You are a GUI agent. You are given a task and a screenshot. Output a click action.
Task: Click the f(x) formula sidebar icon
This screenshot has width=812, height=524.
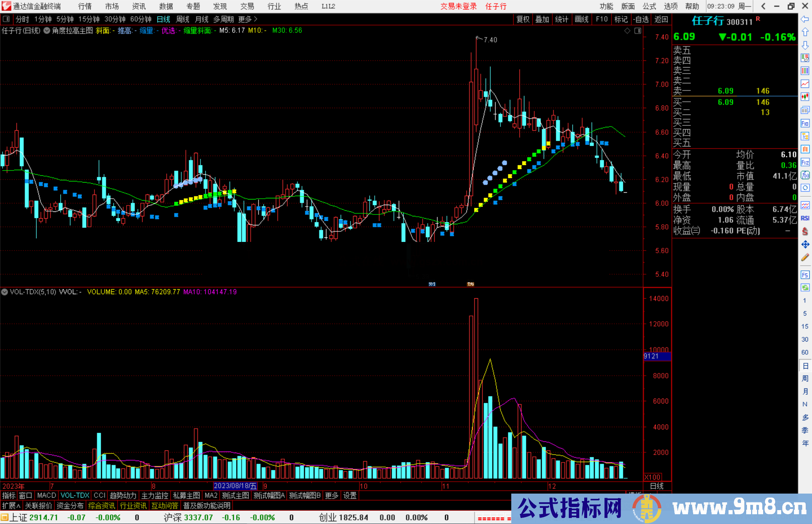click(x=805, y=175)
